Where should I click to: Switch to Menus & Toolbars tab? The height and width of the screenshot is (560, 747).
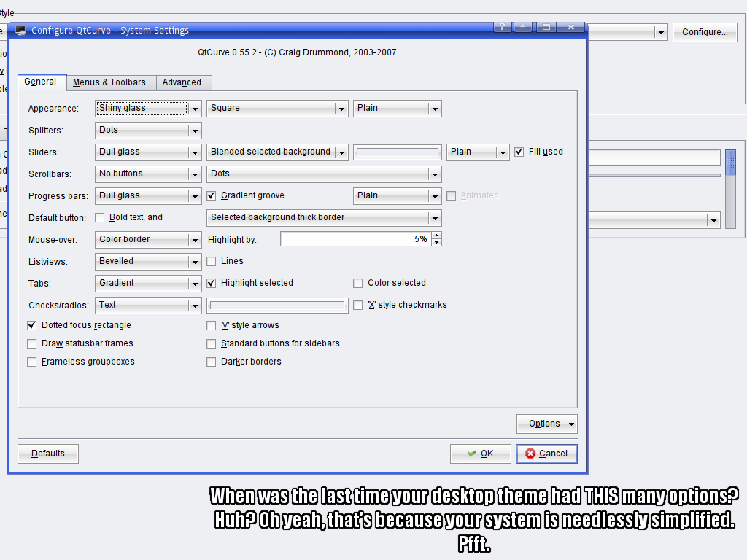[109, 82]
